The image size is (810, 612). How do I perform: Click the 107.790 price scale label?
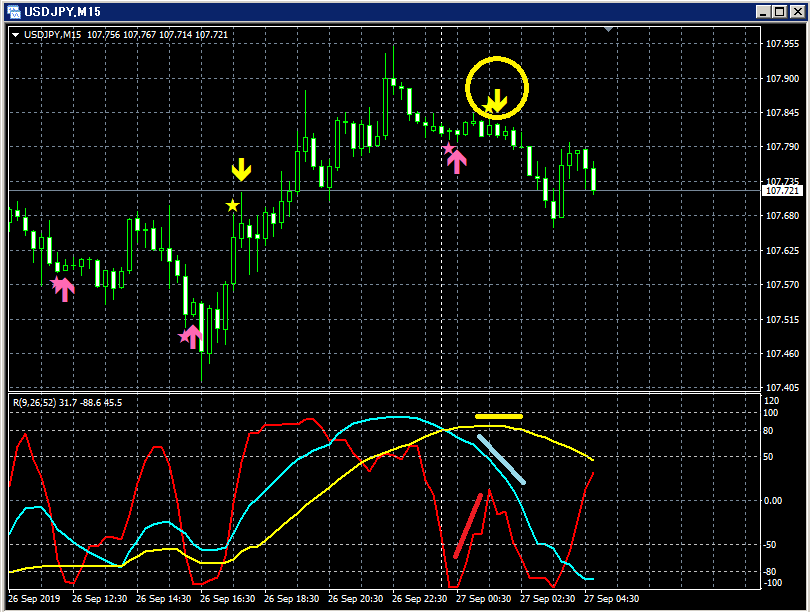pyautogui.click(x=782, y=147)
